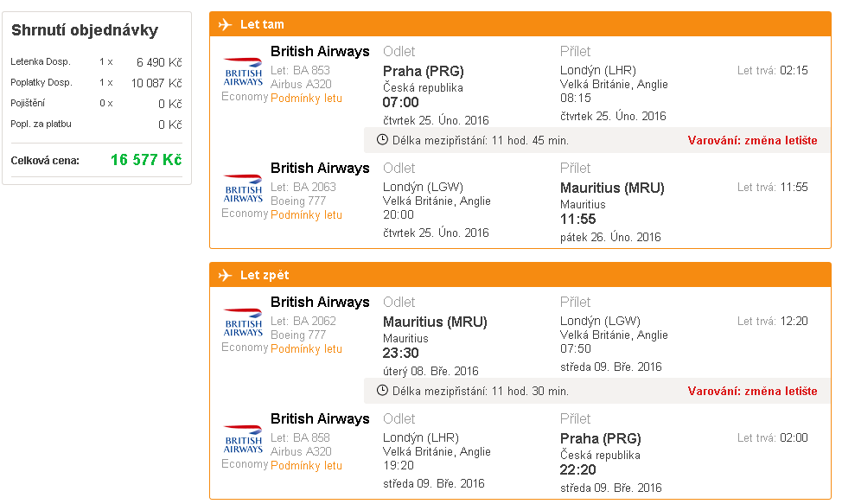The width and height of the screenshot is (842, 504).
Task: Click airport change warning on return layover
Action: [752, 392]
